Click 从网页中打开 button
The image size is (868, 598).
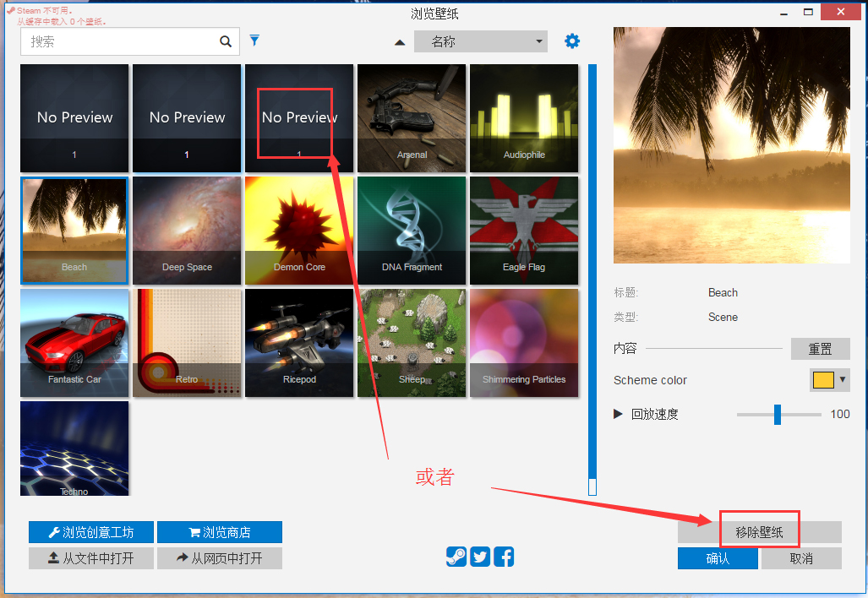219,558
